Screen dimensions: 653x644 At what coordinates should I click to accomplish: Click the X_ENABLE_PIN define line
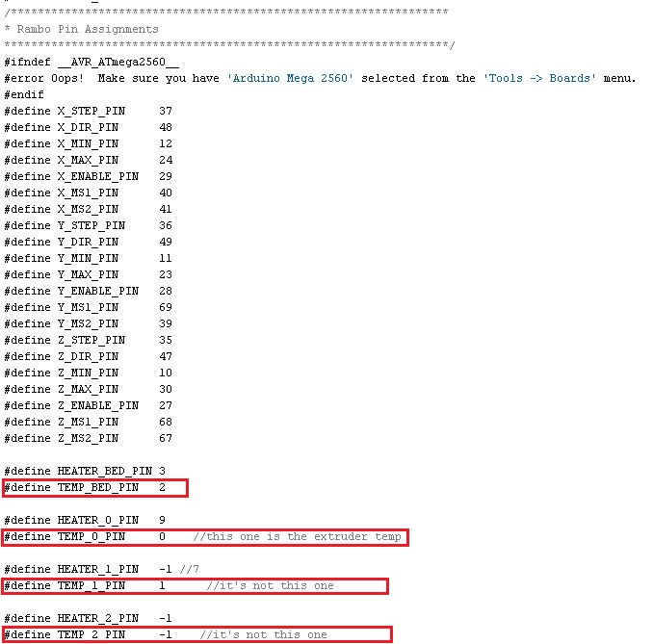coord(87,176)
